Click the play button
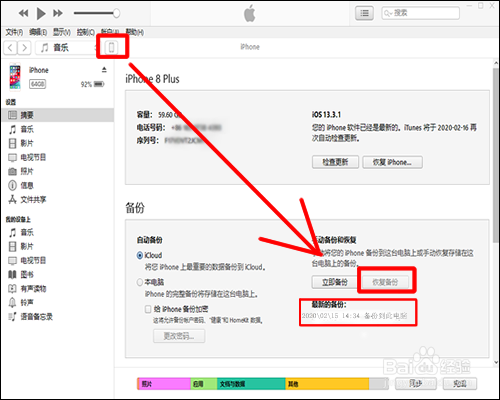Viewport: 500px width, 400px height. pos(41,14)
